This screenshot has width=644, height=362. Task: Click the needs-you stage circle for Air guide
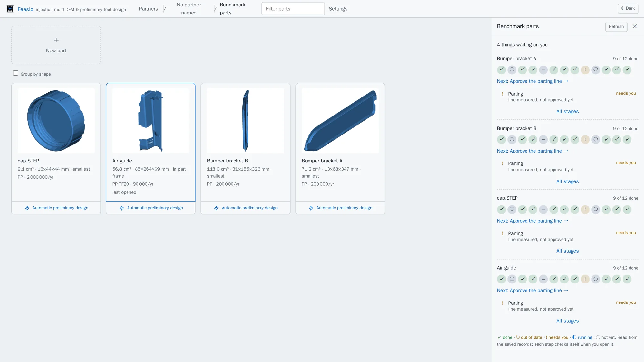(x=585, y=279)
